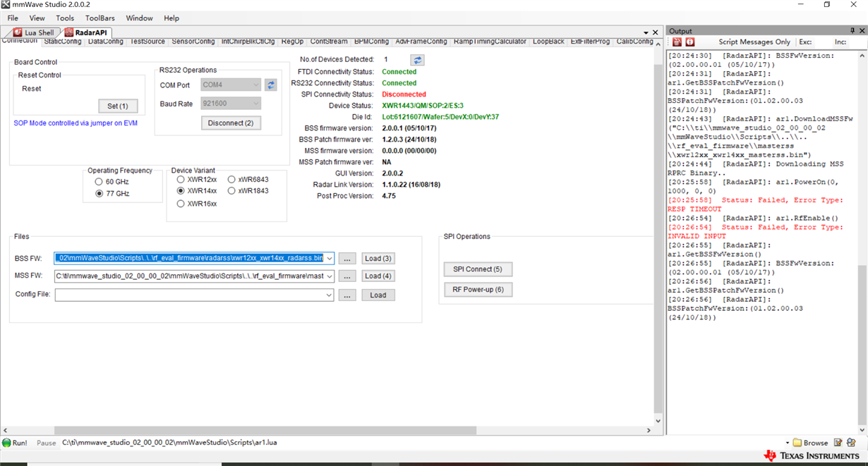Image resolution: width=868 pixels, height=466 pixels.
Task: Open the StaticConfig tab
Action: [63, 42]
